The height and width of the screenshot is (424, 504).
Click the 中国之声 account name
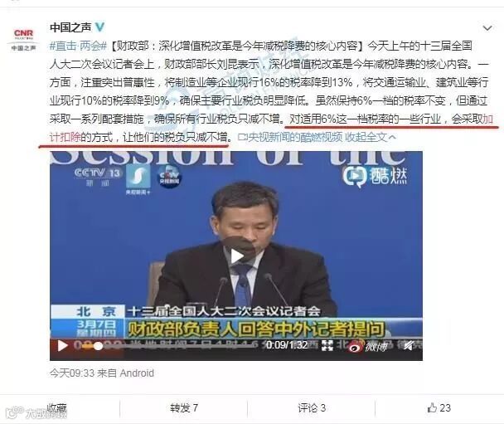pyautogui.click(x=70, y=27)
